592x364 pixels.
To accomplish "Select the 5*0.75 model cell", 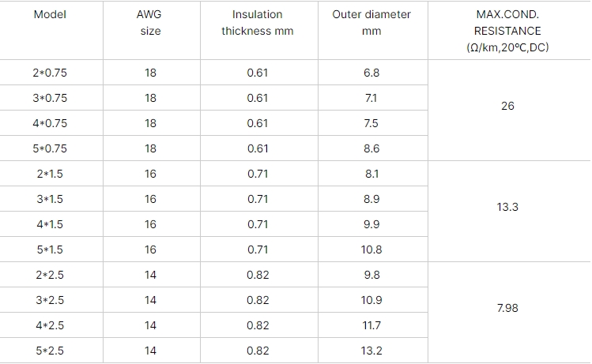I will pyautogui.click(x=50, y=148).
